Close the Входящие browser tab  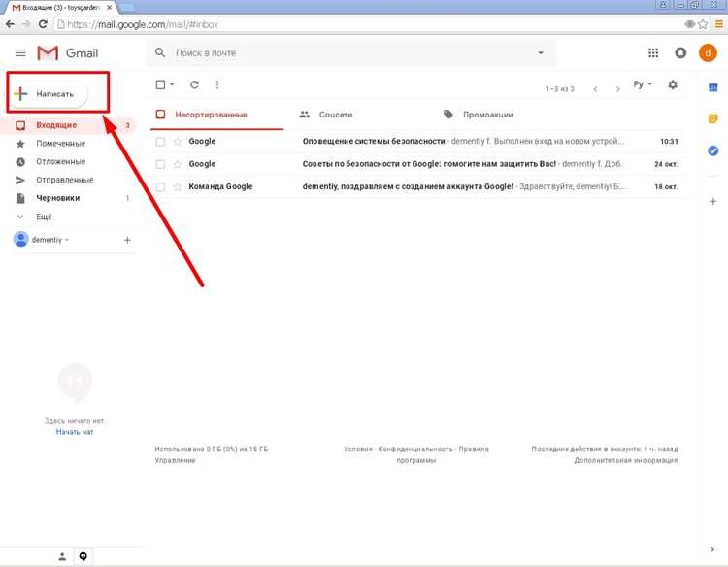[x=110, y=8]
